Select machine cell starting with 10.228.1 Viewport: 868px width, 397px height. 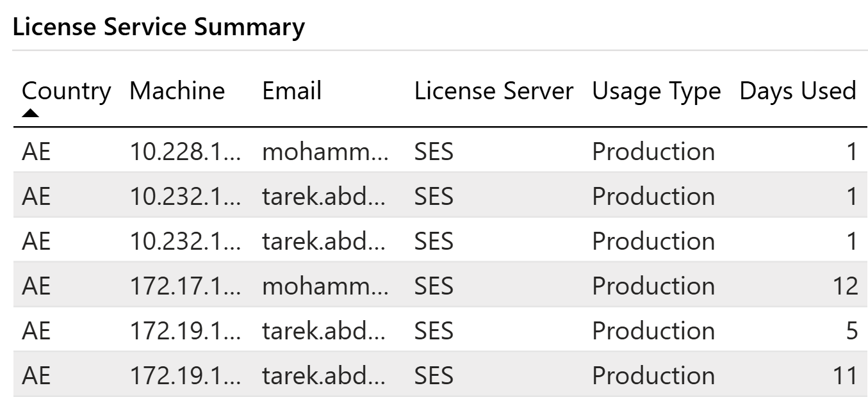184,152
